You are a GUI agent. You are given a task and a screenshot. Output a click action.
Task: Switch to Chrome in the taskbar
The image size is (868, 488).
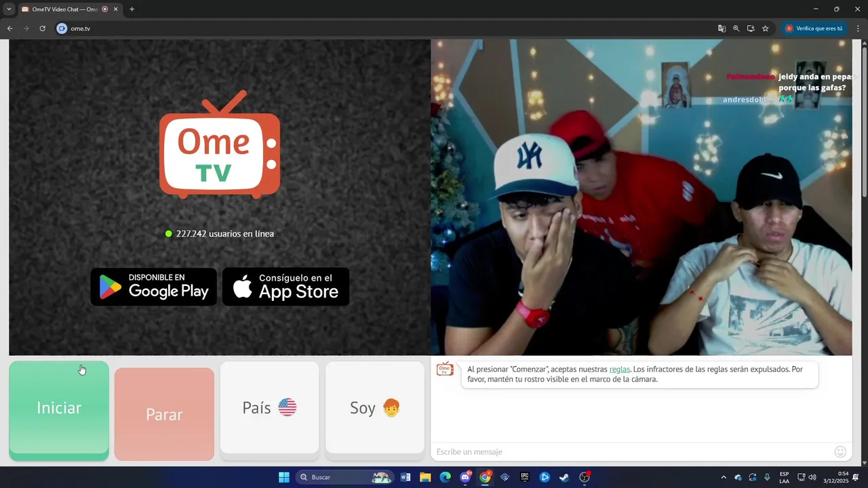[485, 477]
